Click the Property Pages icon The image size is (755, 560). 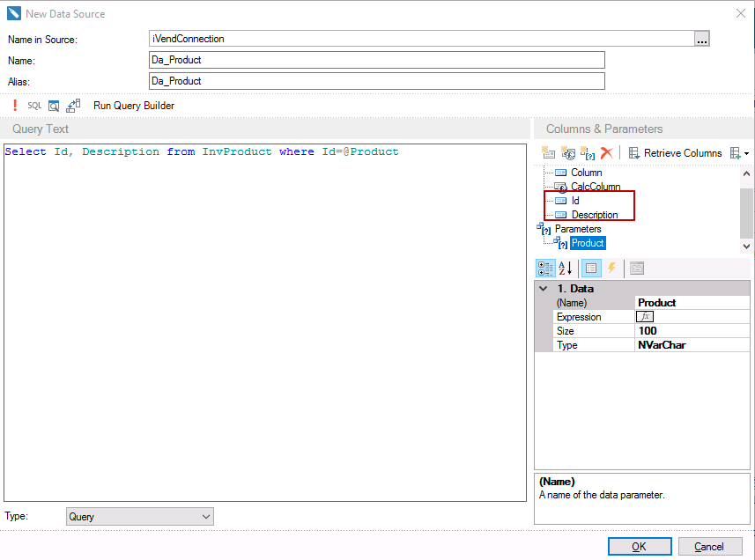click(637, 269)
